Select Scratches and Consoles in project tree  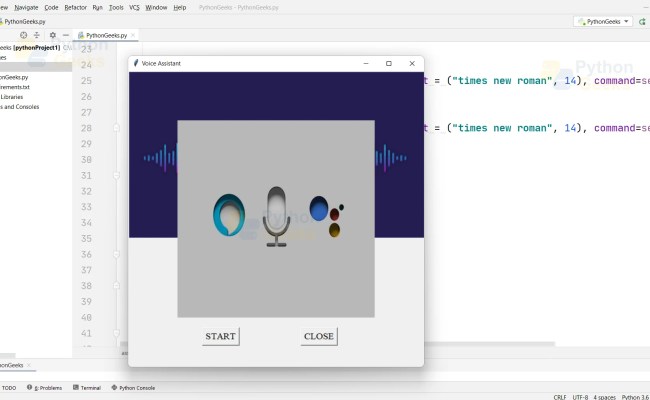tap(19, 107)
